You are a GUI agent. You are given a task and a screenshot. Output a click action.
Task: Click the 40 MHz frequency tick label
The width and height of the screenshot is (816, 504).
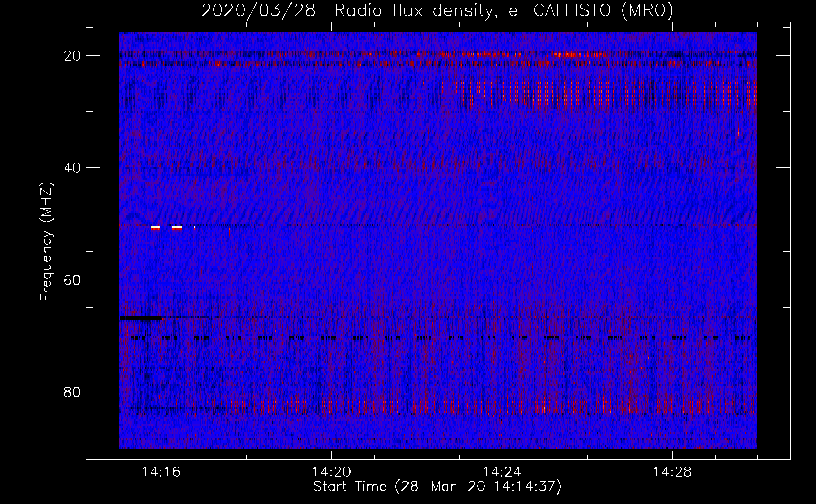coord(73,168)
